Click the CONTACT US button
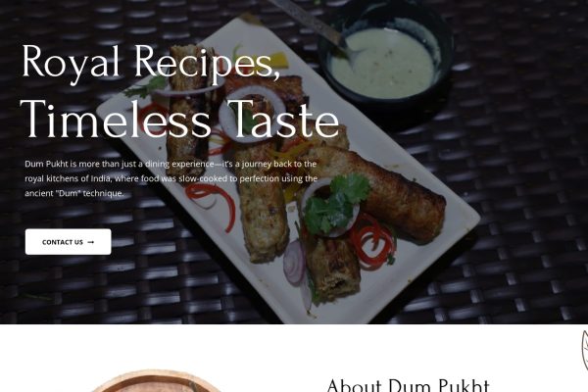Viewport: 588px width, 392px height. (69, 242)
